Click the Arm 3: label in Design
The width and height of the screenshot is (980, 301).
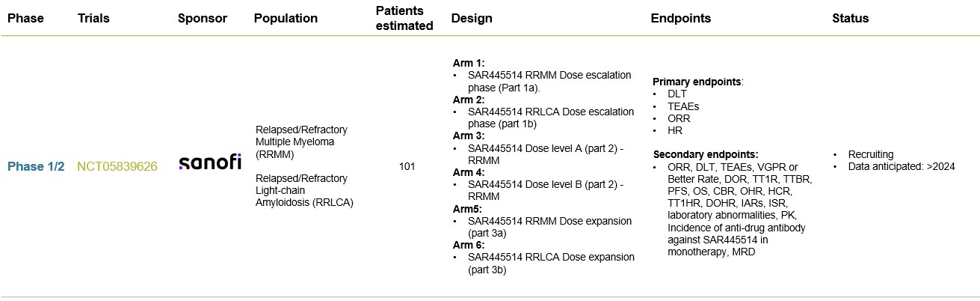[x=469, y=136]
